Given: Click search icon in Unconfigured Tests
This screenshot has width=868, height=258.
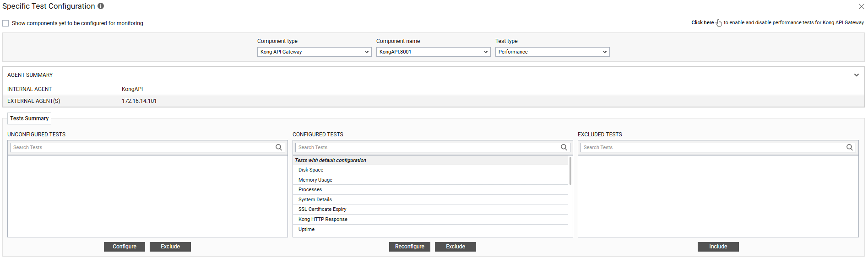Looking at the screenshot, I should [278, 147].
